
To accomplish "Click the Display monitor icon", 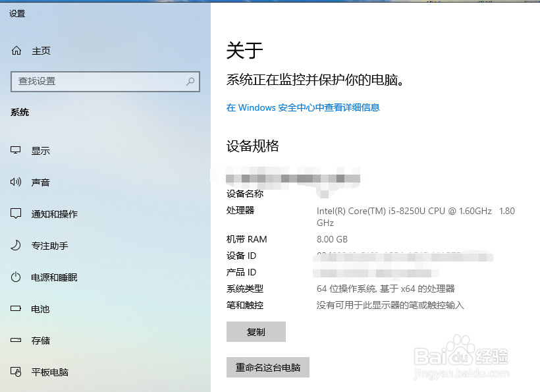I will [16, 150].
